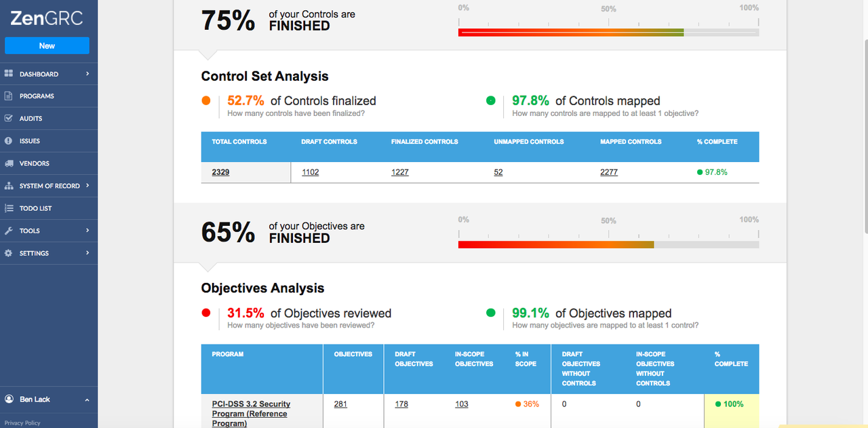
Task: Click the Audits checkmark icon
Action: point(9,119)
